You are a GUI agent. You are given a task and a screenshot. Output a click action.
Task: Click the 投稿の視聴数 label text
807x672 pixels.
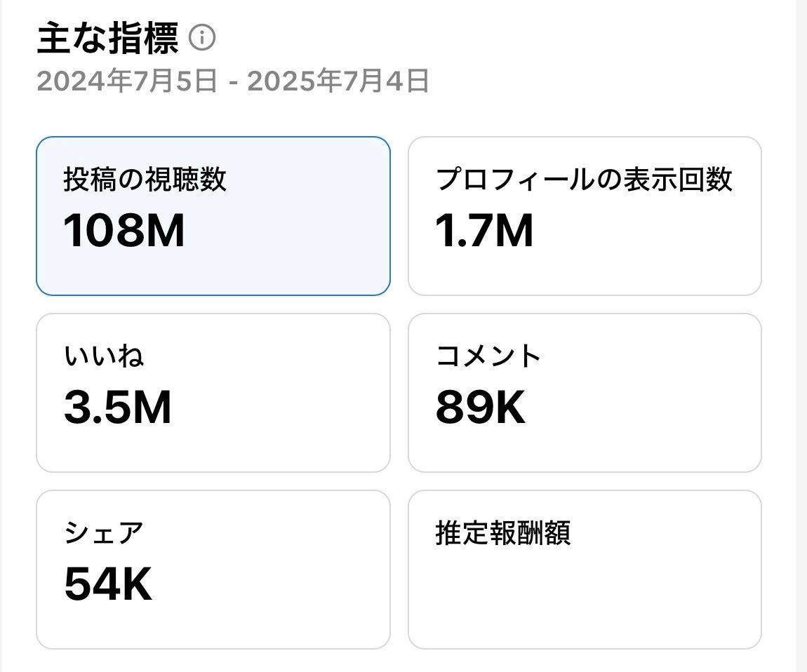[x=145, y=180]
